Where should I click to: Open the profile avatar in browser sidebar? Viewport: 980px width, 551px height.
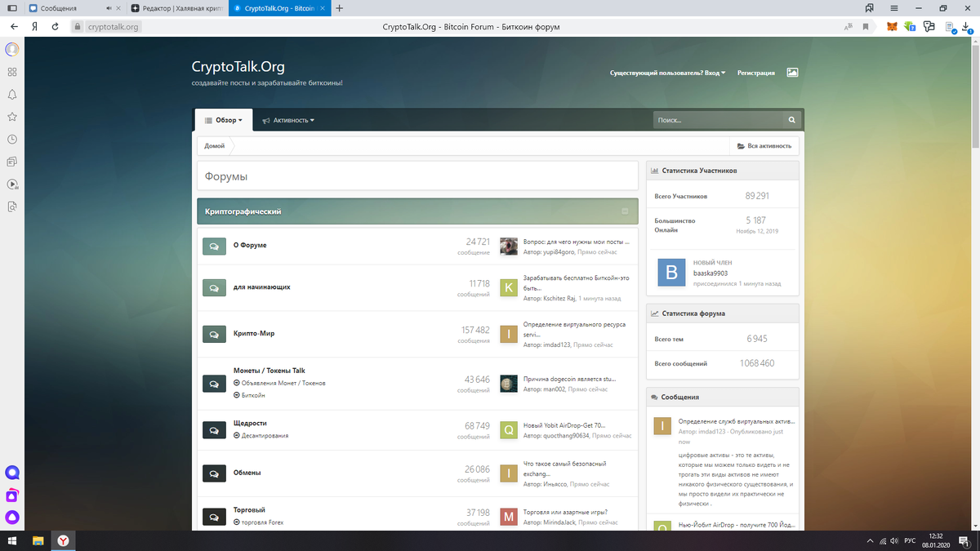click(12, 49)
